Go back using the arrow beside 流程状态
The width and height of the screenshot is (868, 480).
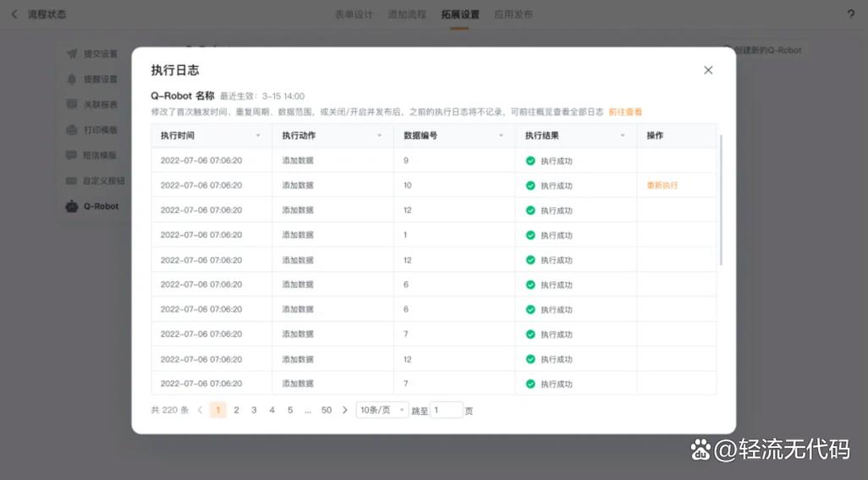click(x=14, y=14)
